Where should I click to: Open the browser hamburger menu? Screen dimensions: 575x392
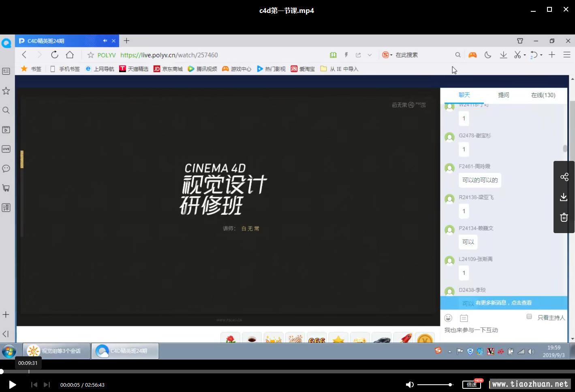pyautogui.click(x=567, y=55)
